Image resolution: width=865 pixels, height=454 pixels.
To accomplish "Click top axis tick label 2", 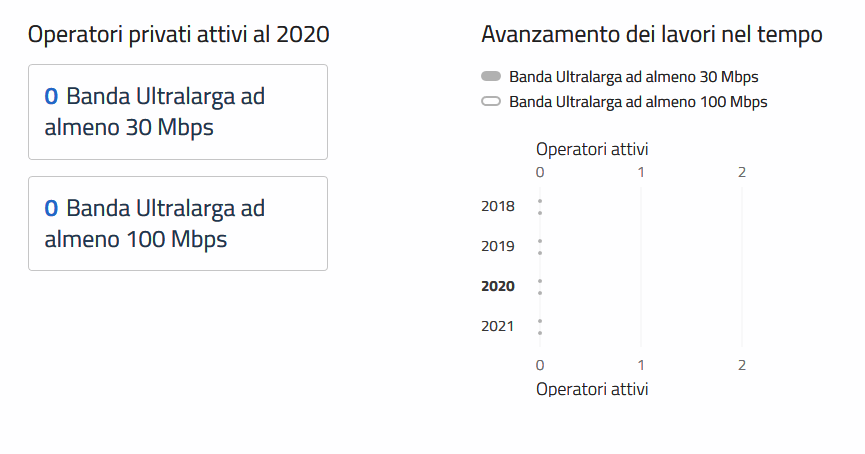I will point(742,172).
